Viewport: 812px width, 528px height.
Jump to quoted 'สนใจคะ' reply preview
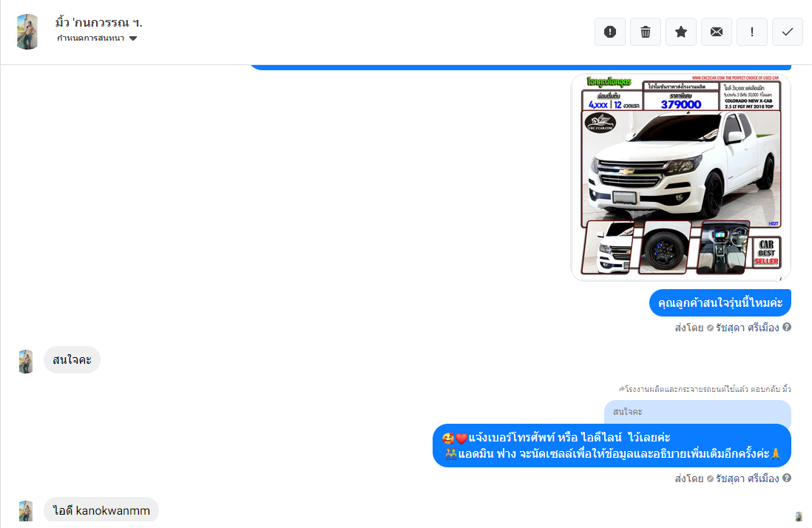coord(697,412)
